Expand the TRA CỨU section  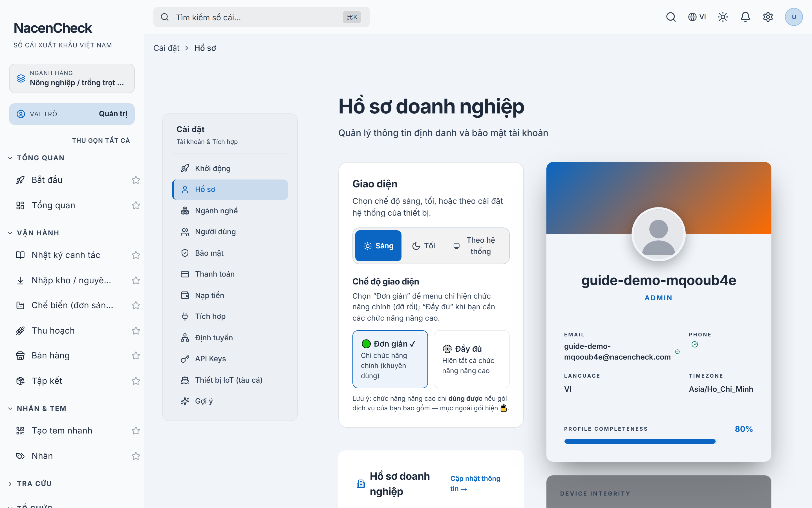(x=30, y=483)
